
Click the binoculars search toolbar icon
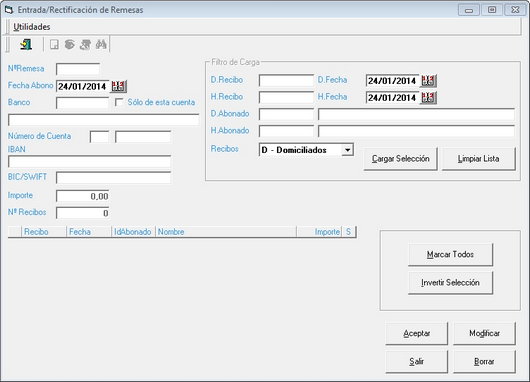(101, 44)
